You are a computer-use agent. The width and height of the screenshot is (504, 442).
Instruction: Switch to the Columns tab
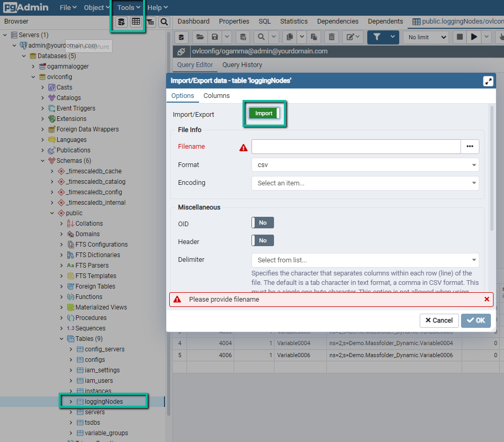point(216,96)
